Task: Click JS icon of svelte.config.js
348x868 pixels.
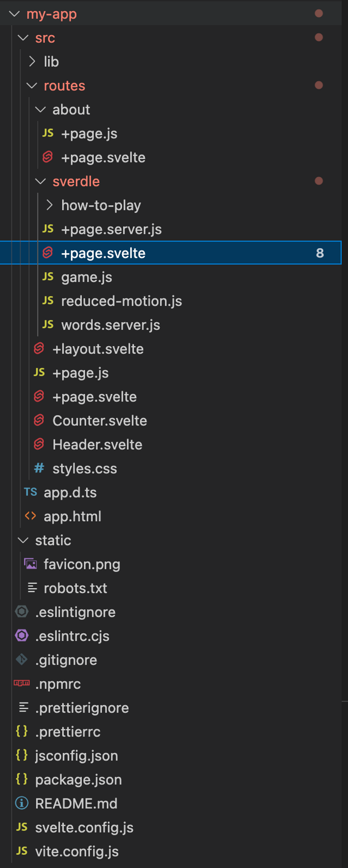Action: tap(22, 827)
